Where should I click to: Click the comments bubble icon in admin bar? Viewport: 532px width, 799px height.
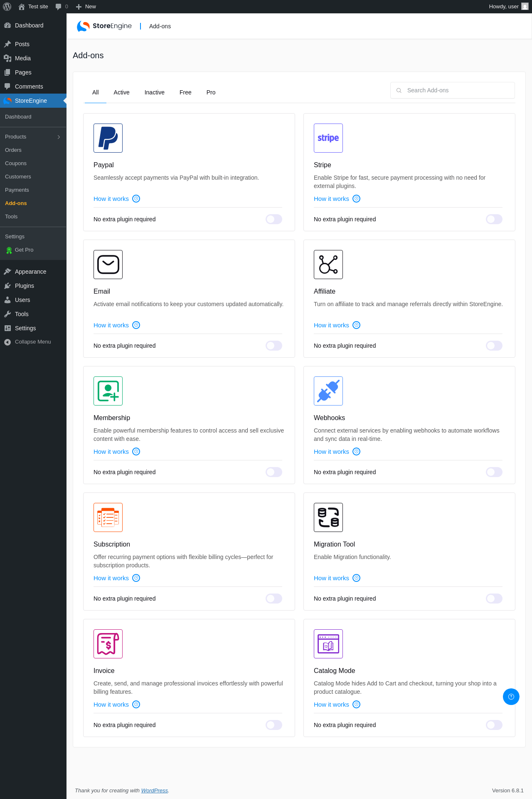point(58,7)
